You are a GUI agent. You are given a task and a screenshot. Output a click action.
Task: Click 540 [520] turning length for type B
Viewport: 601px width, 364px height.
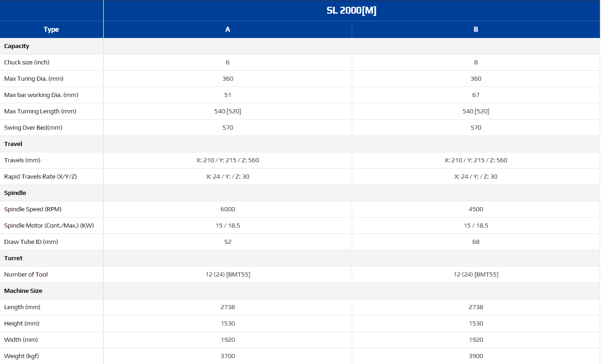(476, 112)
